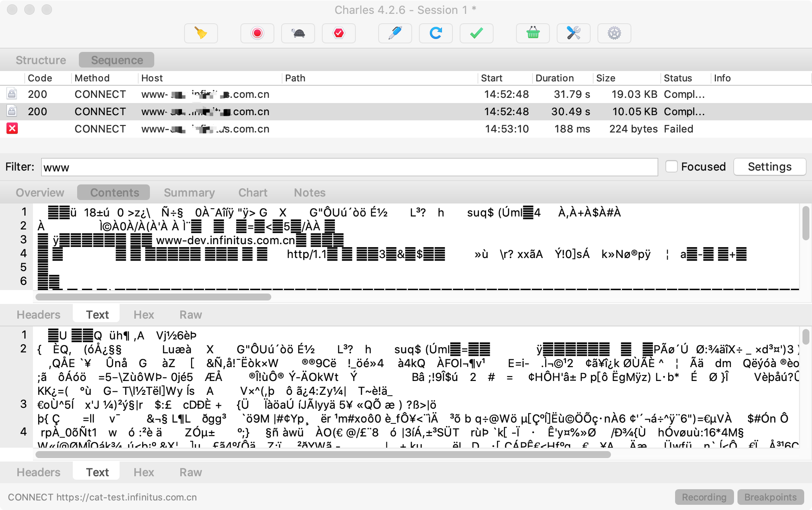Viewport: 812px width, 510px height.
Task: Sort requests by Size column header
Action: click(605, 78)
